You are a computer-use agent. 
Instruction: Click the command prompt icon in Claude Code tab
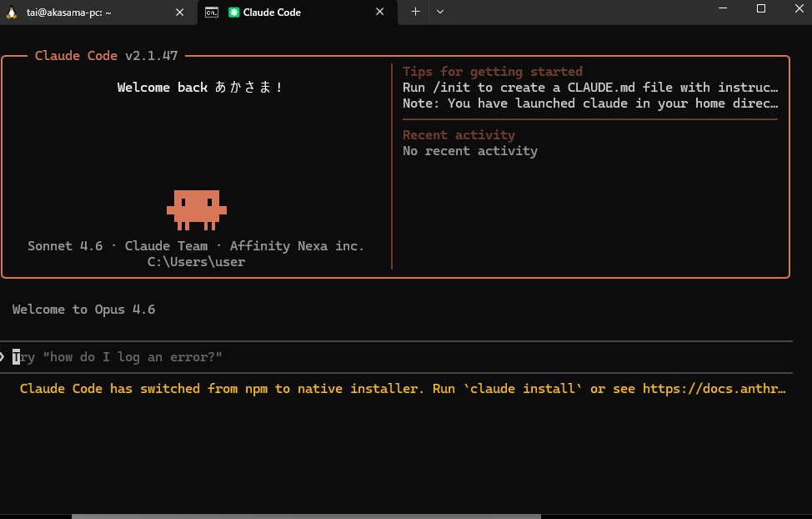click(x=211, y=12)
